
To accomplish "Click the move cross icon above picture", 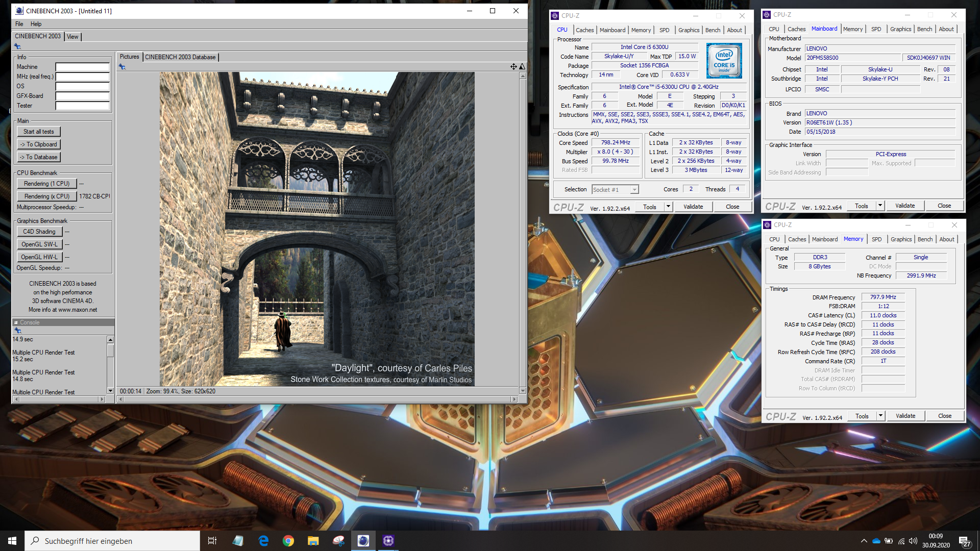I will [x=513, y=66].
